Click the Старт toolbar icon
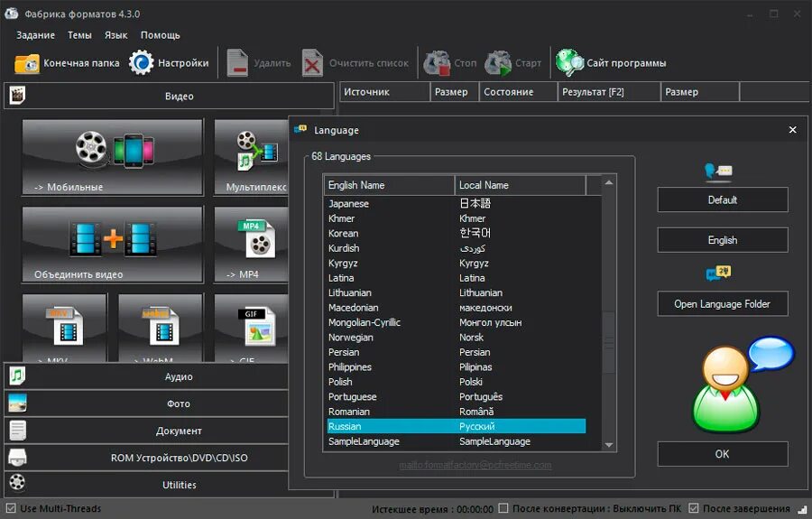Viewport: 812px width, 519px height. [x=498, y=62]
